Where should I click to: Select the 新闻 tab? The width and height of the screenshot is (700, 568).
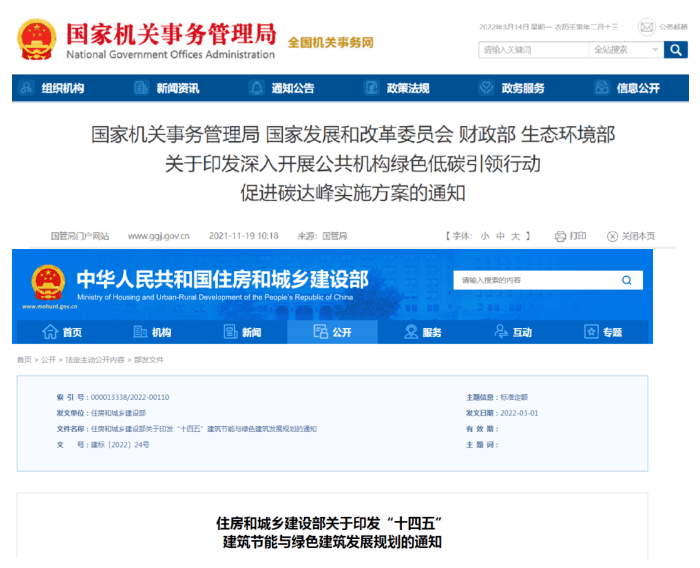[x=242, y=332]
